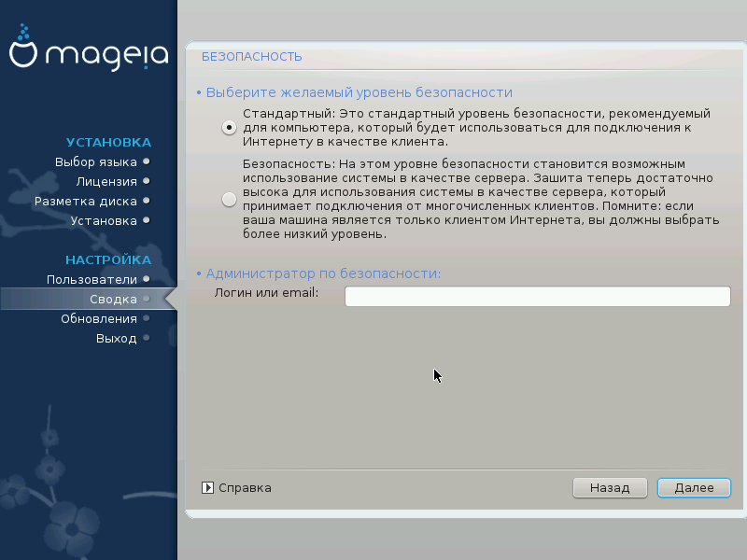Image resolution: width=747 pixels, height=560 pixels.
Task: Click the bullet dot next to Пользователи
Action: click(147, 279)
